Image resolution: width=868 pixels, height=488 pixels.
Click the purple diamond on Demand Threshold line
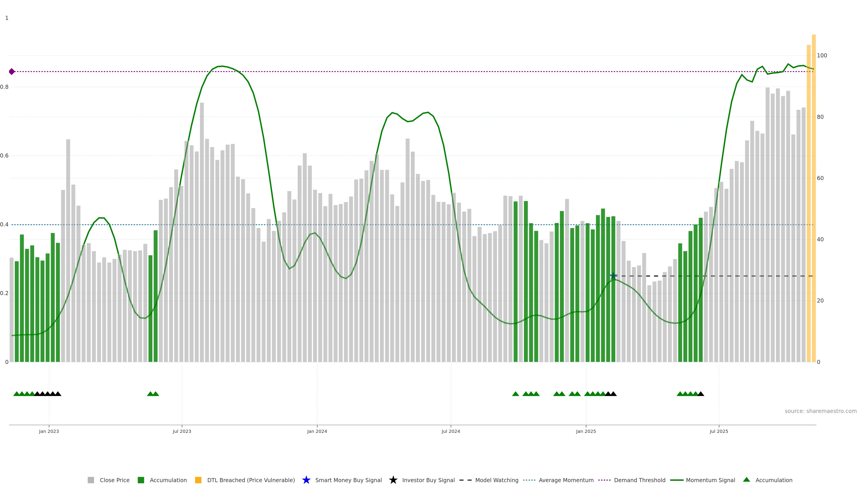(12, 71)
